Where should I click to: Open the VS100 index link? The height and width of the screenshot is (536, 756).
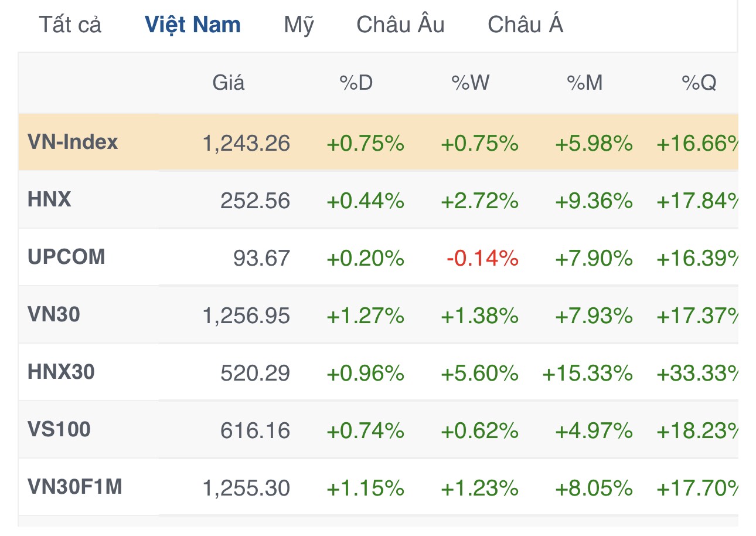click(x=59, y=430)
